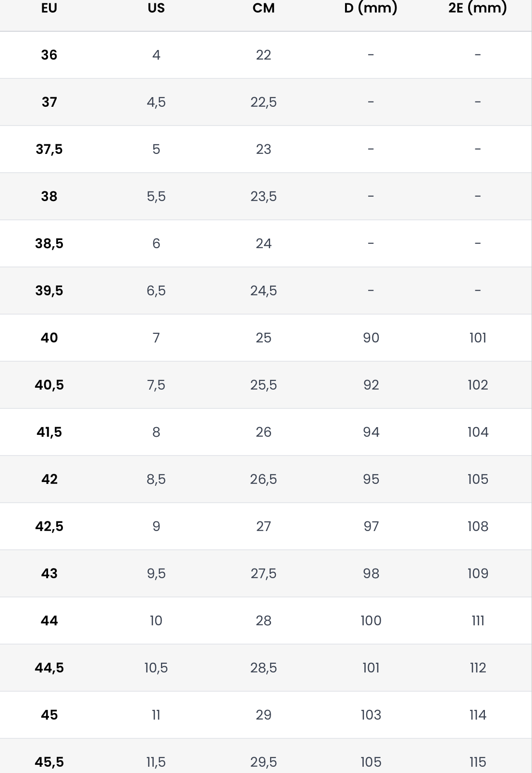The image size is (532, 773).
Task: Select 2E width 112 value
Action: tap(478, 668)
